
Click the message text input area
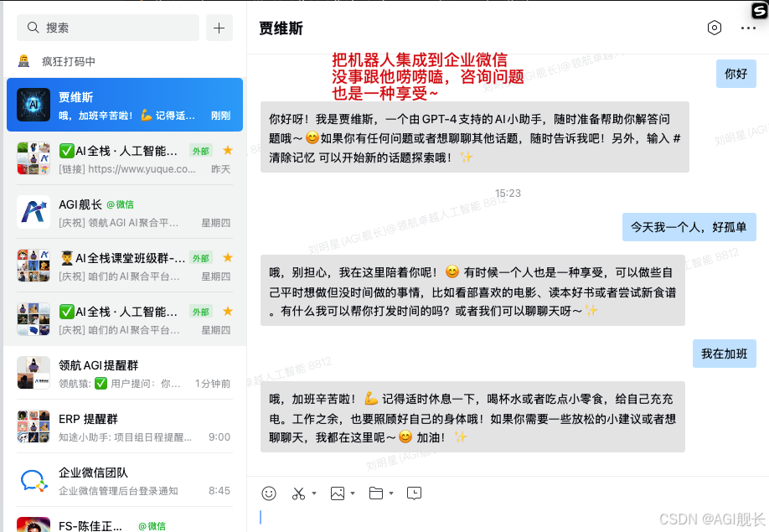click(508, 518)
